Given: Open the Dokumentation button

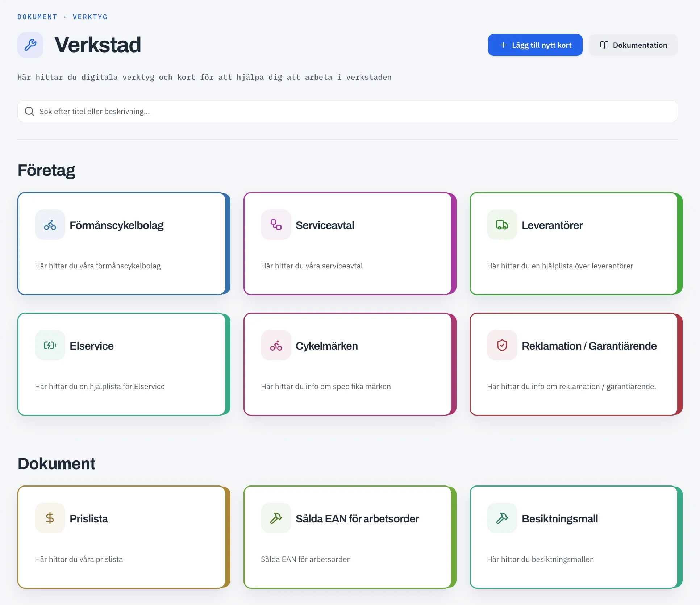Looking at the screenshot, I should coord(633,45).
